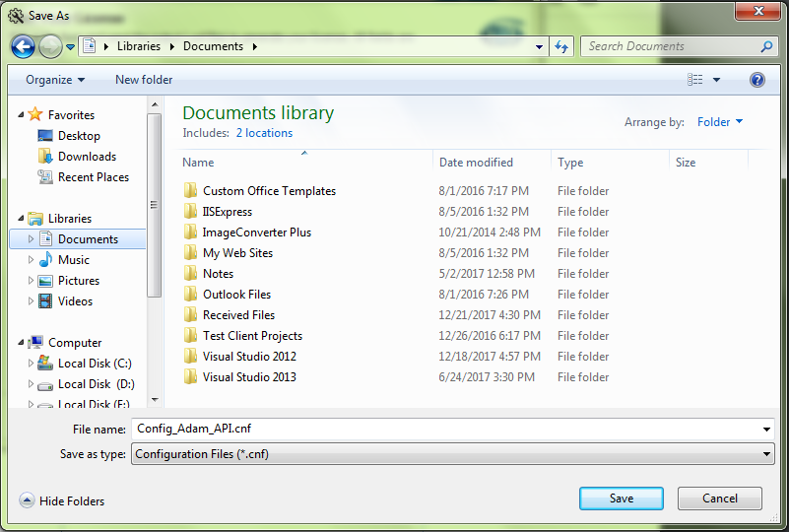Expand the Documents library node
The width and height of the screenshot is (789, 532).
point(31,239)
